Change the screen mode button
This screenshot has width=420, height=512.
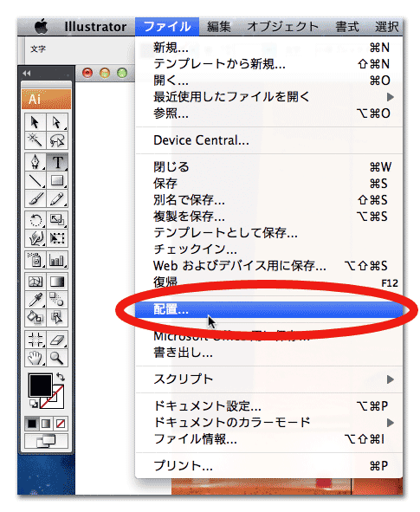coord(47,442)
